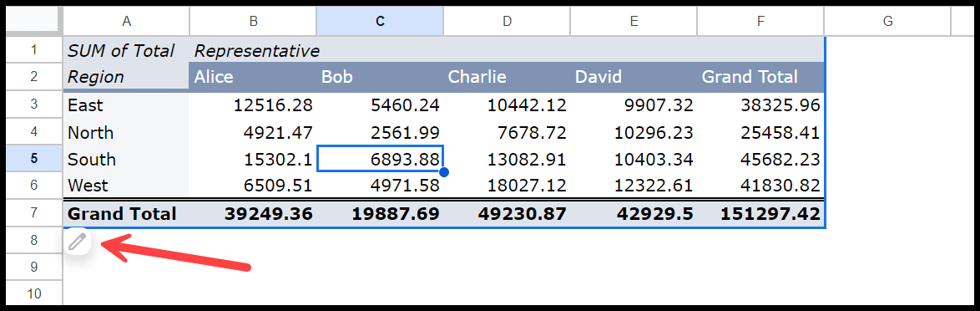Select total cell 19887.69
Image resolution: width=980 pixels, height=311 pixels.
pos(380,214)
